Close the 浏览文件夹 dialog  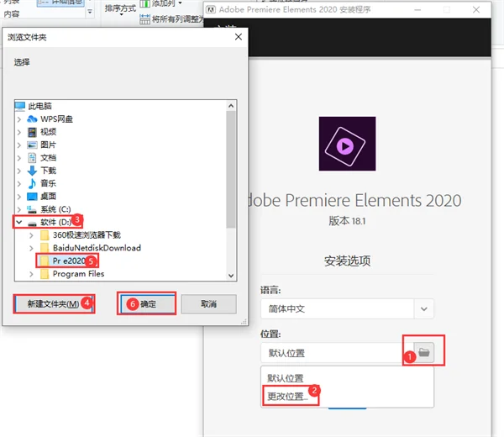point(239,37)
